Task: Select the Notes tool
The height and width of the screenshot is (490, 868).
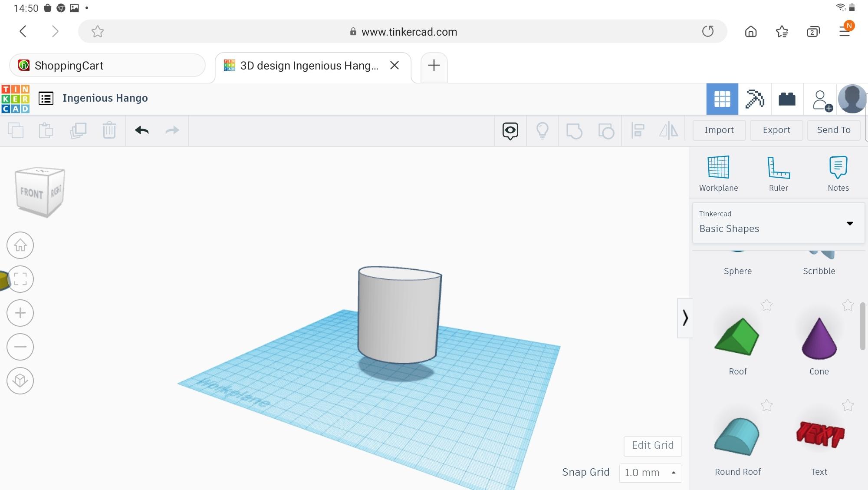Action: (838, 174)
